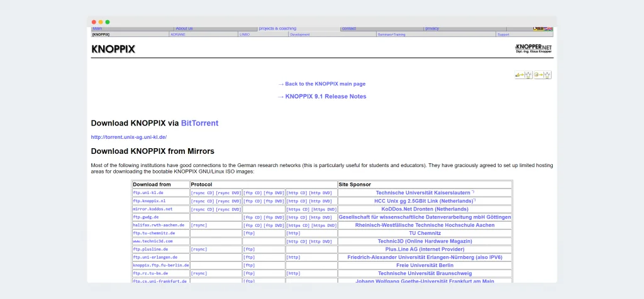The image size is (644, 299).
Task: Open Technische Universität Kaiserslautern sponsor link
Action: [x=423, y=193]
